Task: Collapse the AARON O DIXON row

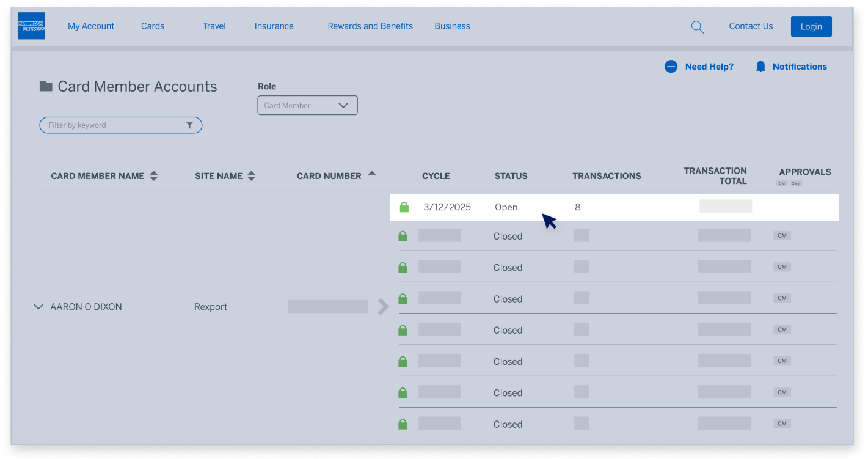Action: click(x=38, y=307)
